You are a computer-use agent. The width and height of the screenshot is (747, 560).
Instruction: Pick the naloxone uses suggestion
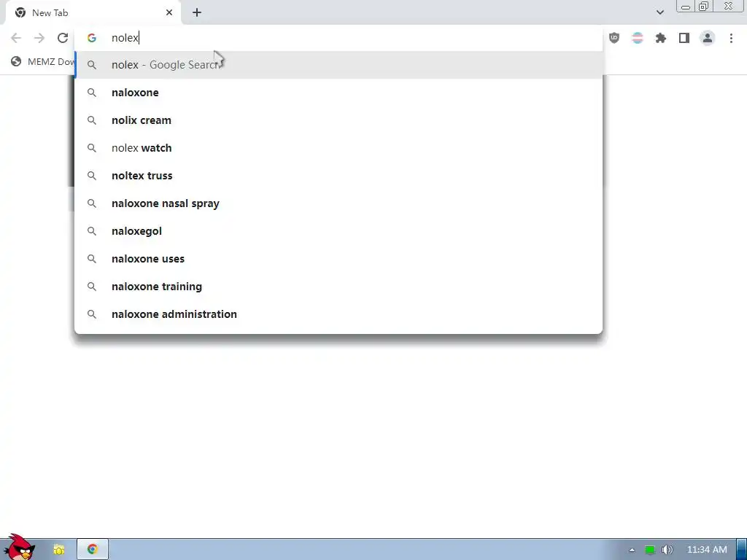click(338, 259)
